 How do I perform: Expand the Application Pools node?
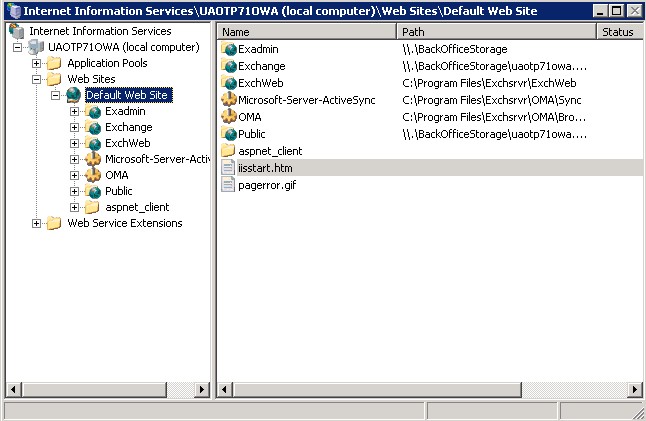pos(37,64)
